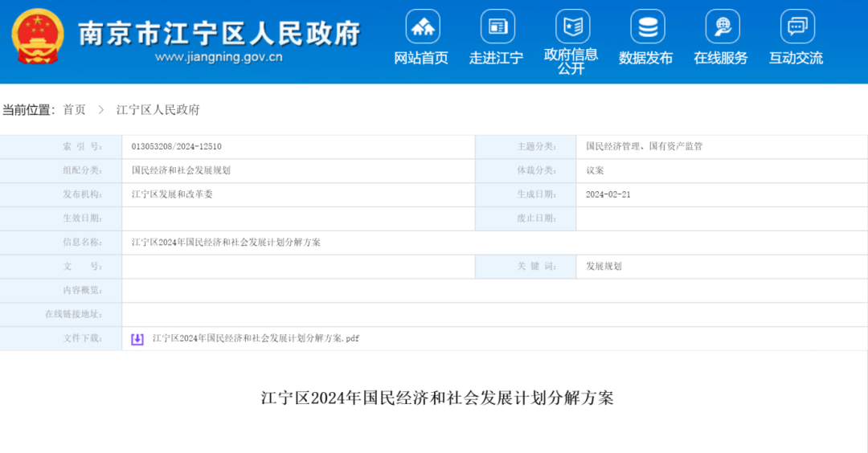868x453 pixels.
Task: Click the 主题分类 label cell
Action: [526, 146]
